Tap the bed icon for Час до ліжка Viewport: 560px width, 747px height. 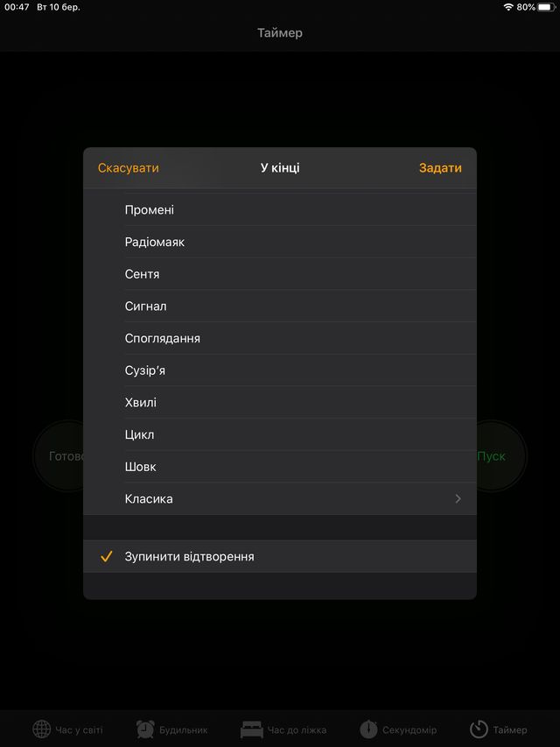pos(252,729)
